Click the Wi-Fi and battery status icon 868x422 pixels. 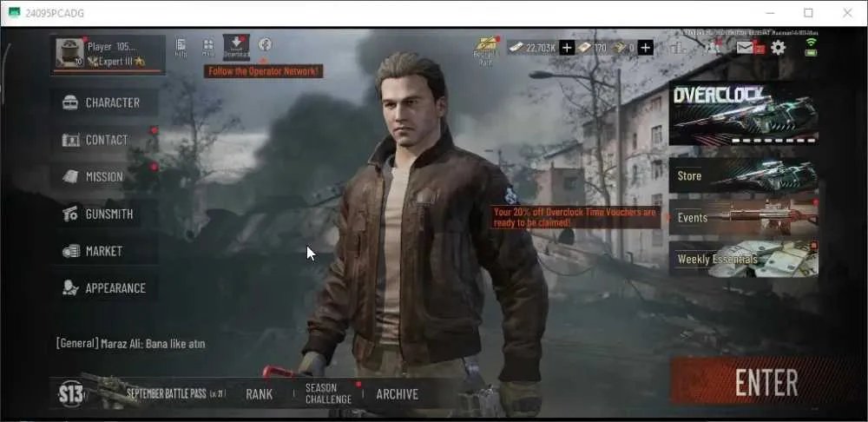[x=811, y=47]
